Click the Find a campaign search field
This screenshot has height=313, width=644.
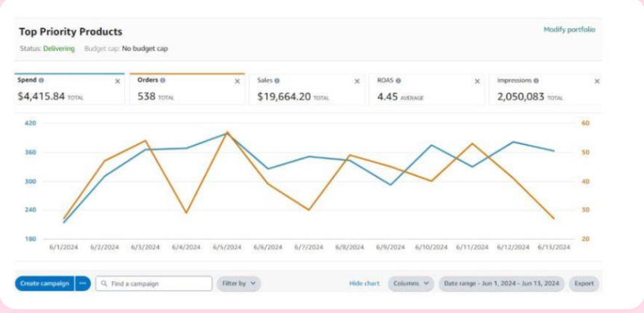pos(154,283)
